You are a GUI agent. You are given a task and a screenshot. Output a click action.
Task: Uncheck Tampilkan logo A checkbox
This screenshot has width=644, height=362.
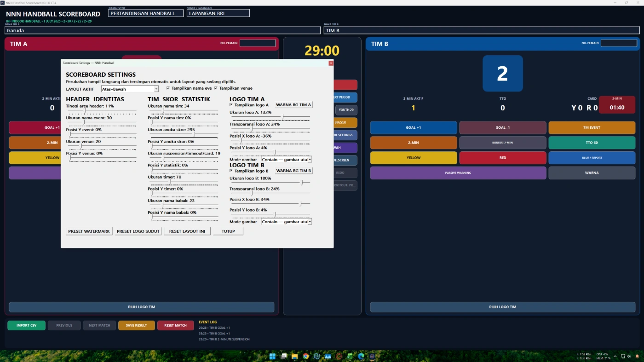[231, 105]
